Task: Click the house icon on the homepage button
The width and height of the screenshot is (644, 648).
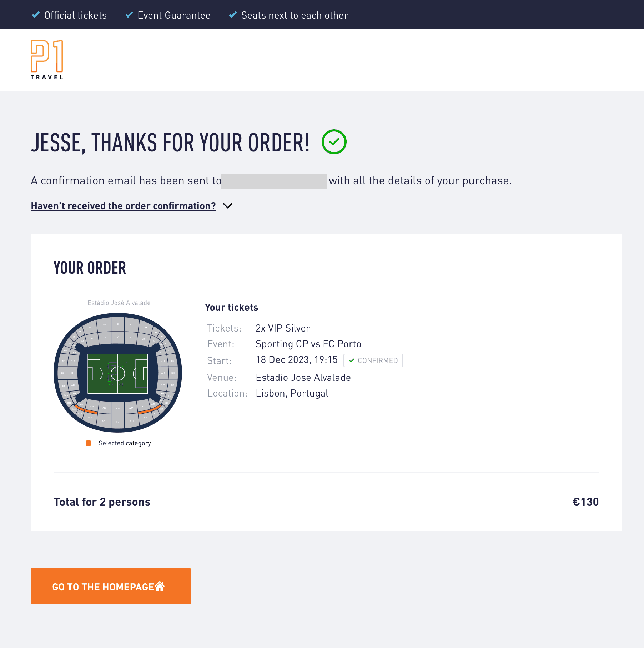Action: pos(160,586)
